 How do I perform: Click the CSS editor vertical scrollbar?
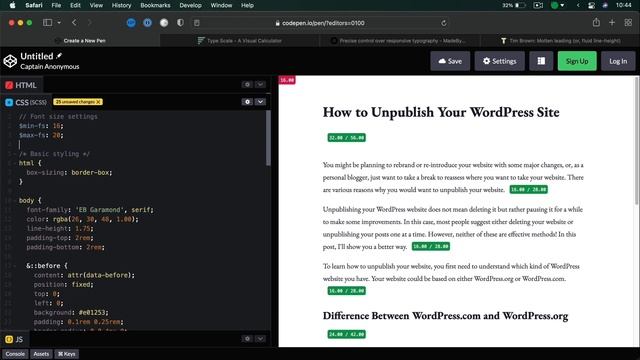coord(268,138)
